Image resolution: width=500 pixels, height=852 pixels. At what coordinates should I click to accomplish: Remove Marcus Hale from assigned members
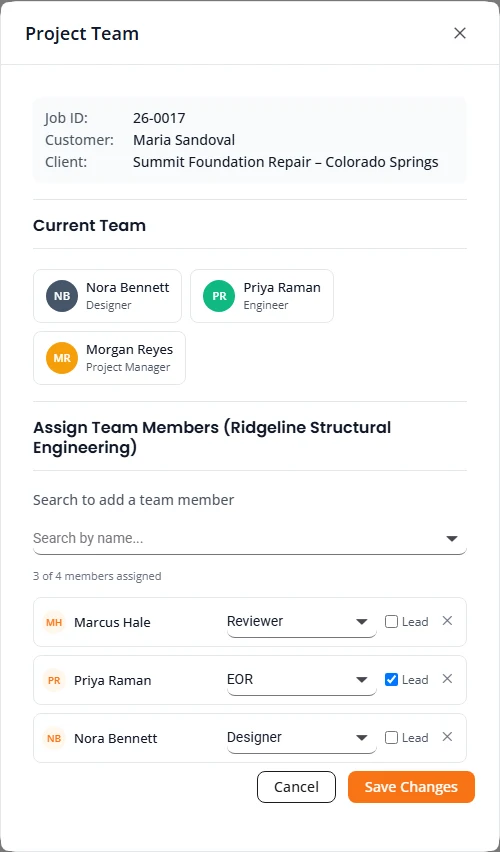(x=447, y=621)
